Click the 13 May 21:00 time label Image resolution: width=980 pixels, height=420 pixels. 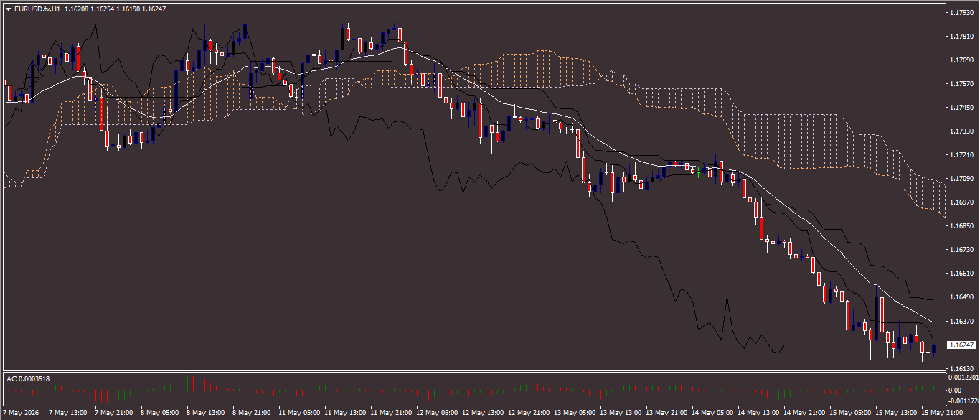666,414
